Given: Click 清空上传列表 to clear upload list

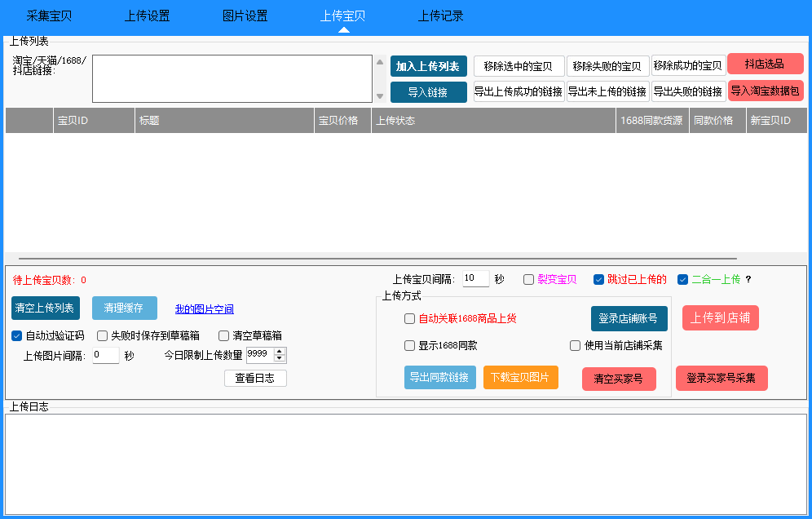Looking at the screenshot, I should [45, 308].
